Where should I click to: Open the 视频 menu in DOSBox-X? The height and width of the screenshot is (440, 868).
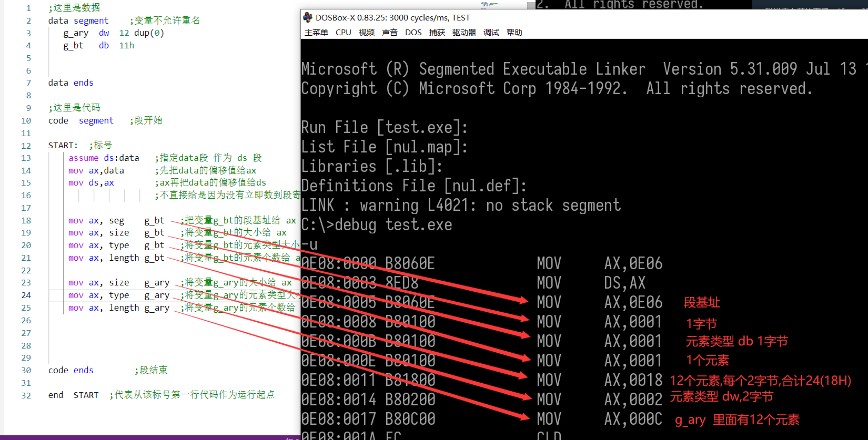(x=367, y=33)
